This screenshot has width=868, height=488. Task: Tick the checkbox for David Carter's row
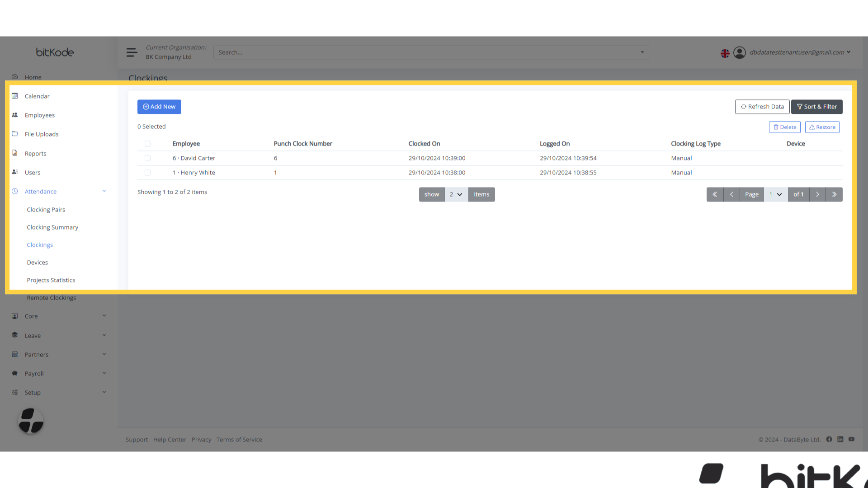147,158
